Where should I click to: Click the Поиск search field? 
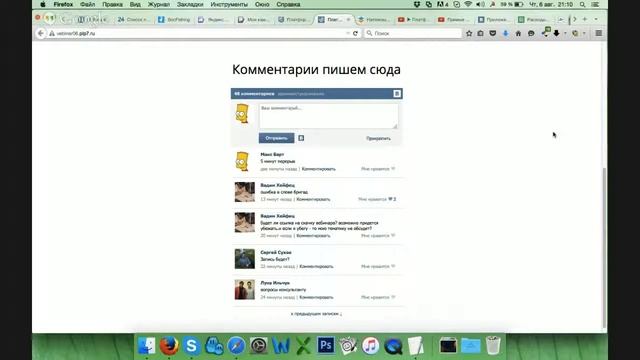click(413, 33)
